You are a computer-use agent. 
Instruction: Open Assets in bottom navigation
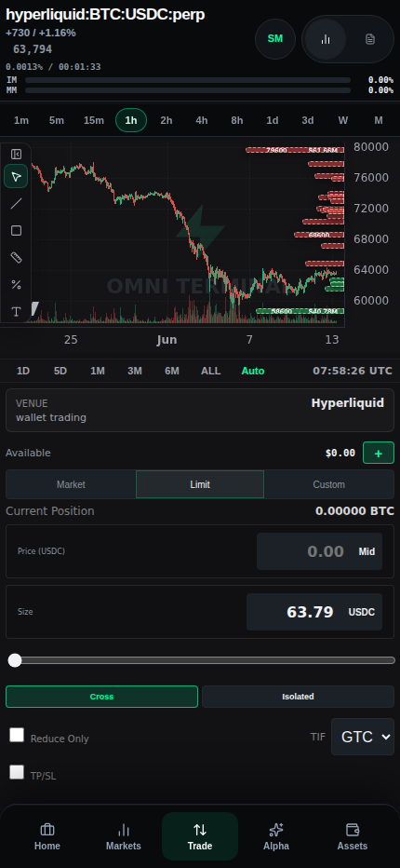point(353,836)
